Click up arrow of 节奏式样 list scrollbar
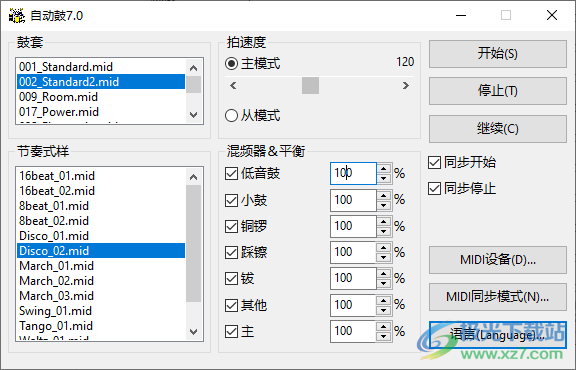The height and width of the screenshot is (370, 576). [194, 177]
